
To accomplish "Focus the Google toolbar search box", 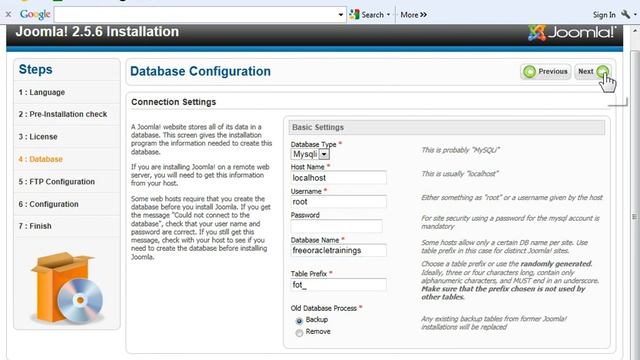I will pyautogui.click(x=196, y=15).
